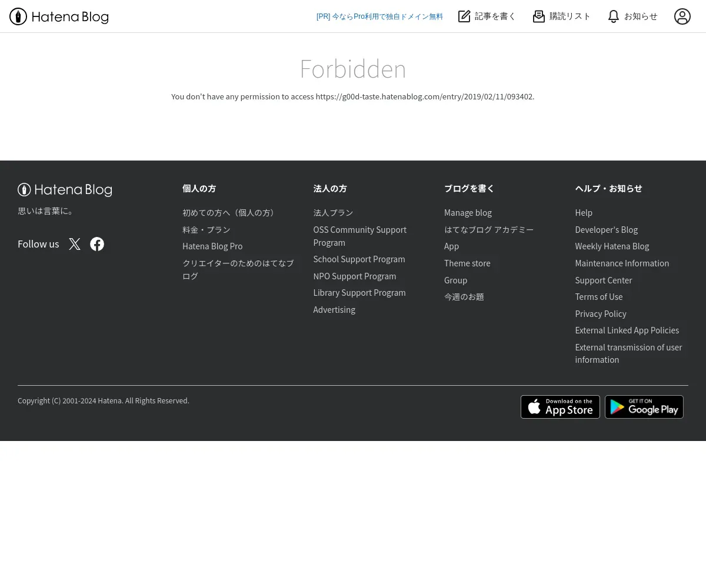The image size is (706, 588).
Task: Open the Developer's Blog link
Action: [x=607, y=230]
